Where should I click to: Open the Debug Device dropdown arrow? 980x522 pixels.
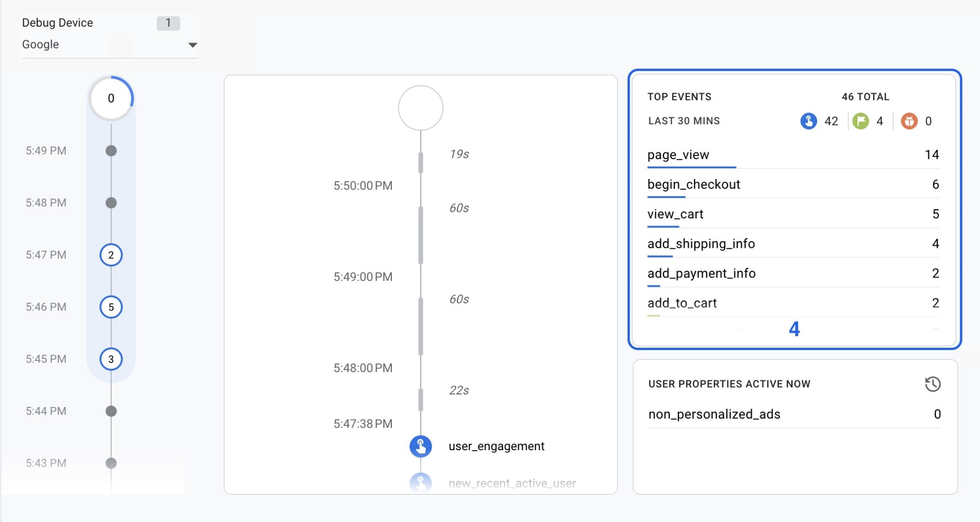point(193,45)
